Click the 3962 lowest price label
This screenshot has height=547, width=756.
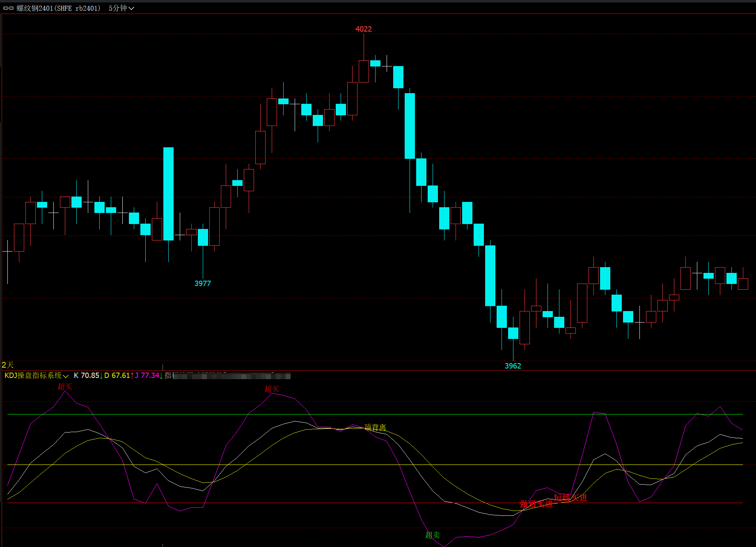click(x=513, y=366)
